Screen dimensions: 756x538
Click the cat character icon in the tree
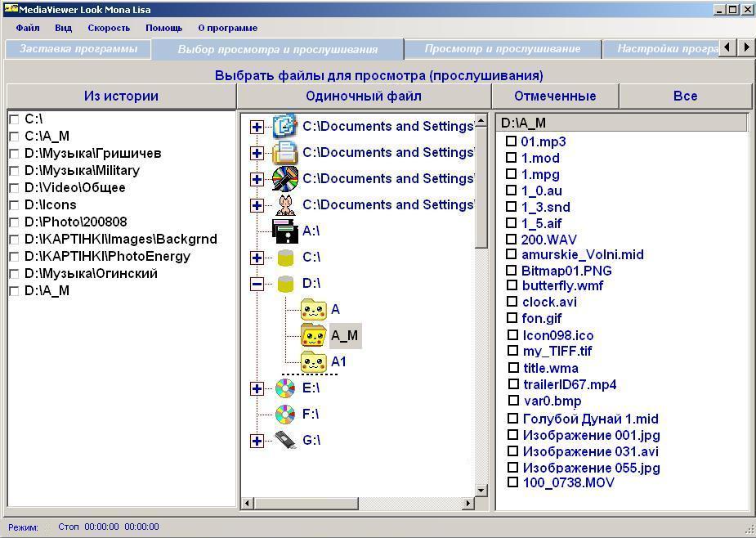point(285,205)
